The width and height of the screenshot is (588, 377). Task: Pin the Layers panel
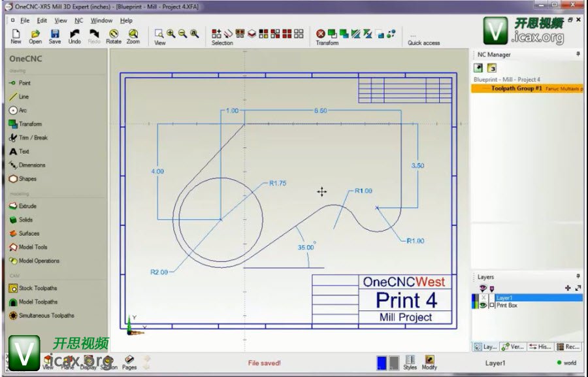(578, 276)
